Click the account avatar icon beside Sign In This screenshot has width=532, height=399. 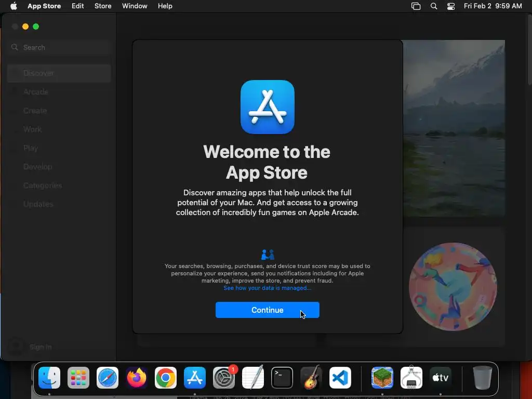pos(16,347)
